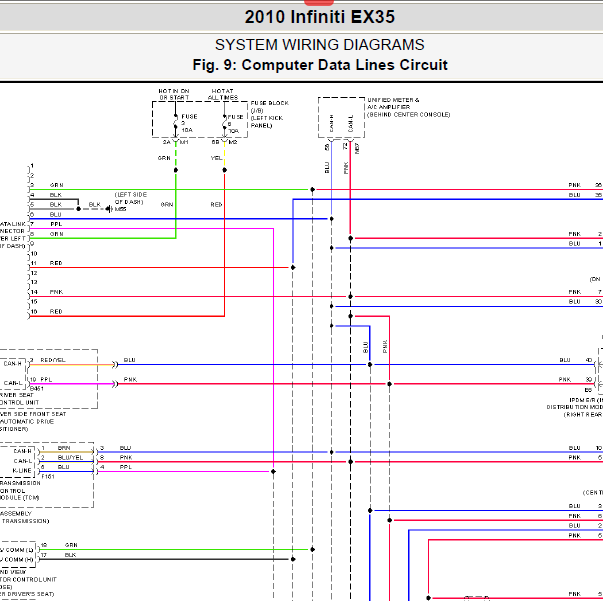Click the BRN wire label at TCM
Viewport: 603px width, 601px height.
pos(64,448)
